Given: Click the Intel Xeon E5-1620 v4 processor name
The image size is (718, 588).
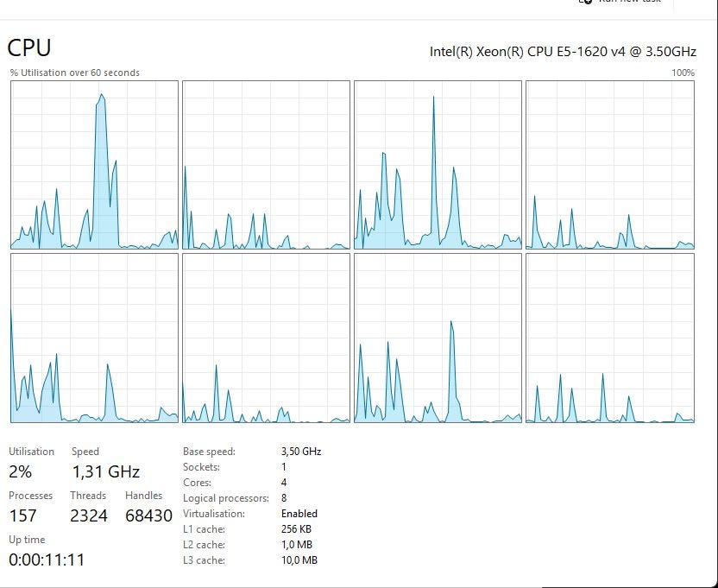Looking at the screenshot, I should pyautogui.click(x=563, y=51).
